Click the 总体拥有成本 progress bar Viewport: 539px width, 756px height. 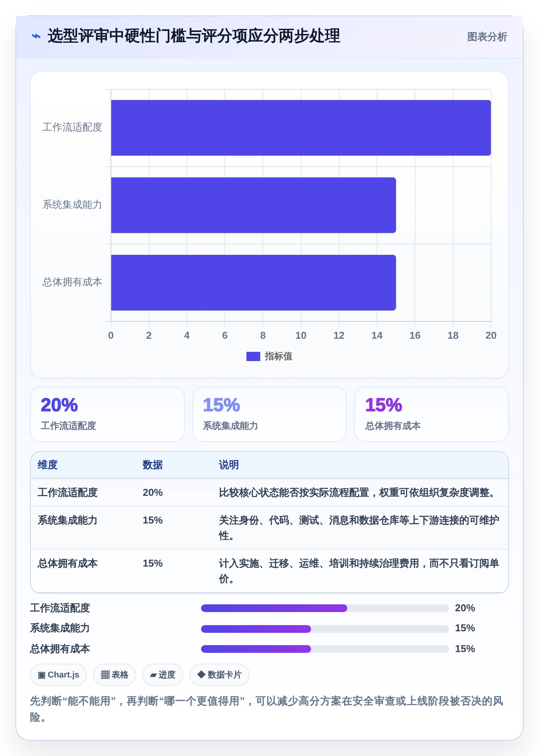325,649
